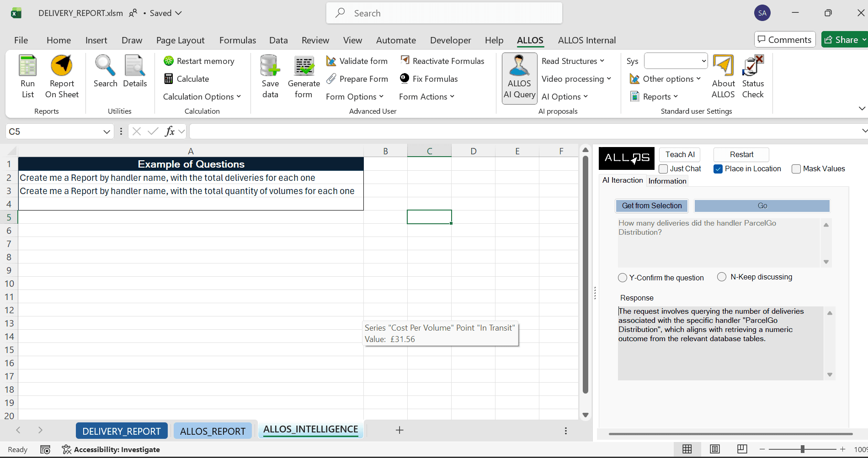Click the zoom in plus button
This screenshot has height=458, width=868.
pyautogui.click(x=843, y=449)
